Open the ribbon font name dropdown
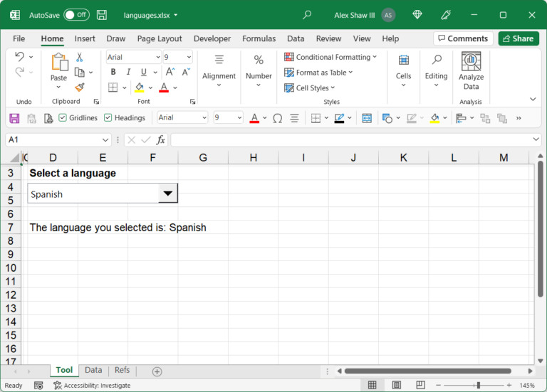The height and width of the screenshot is (392, 547). point(157,57)
